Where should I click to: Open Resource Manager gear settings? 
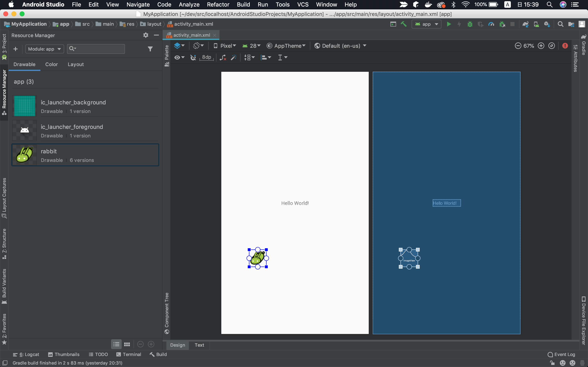146,35
